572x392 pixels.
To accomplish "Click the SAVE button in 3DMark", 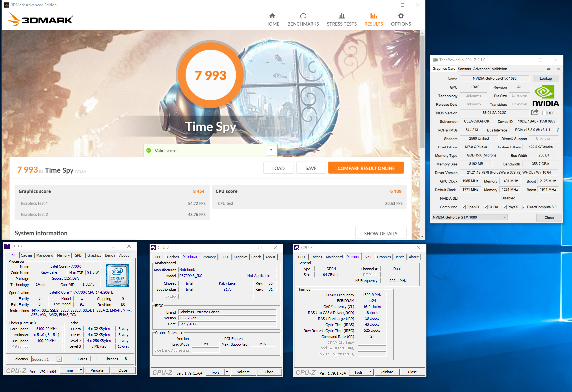I will [x=311, y=168].
